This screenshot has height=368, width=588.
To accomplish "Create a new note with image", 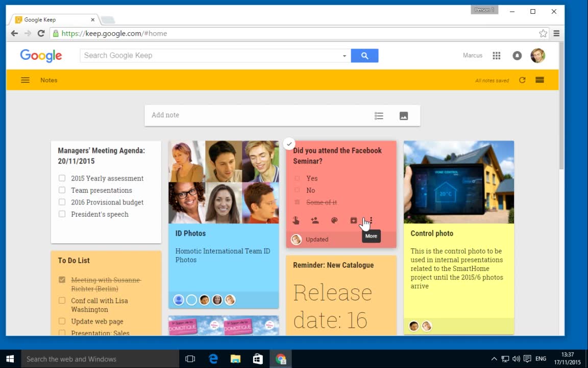I will pyautogui.click(x=404, y=116).
